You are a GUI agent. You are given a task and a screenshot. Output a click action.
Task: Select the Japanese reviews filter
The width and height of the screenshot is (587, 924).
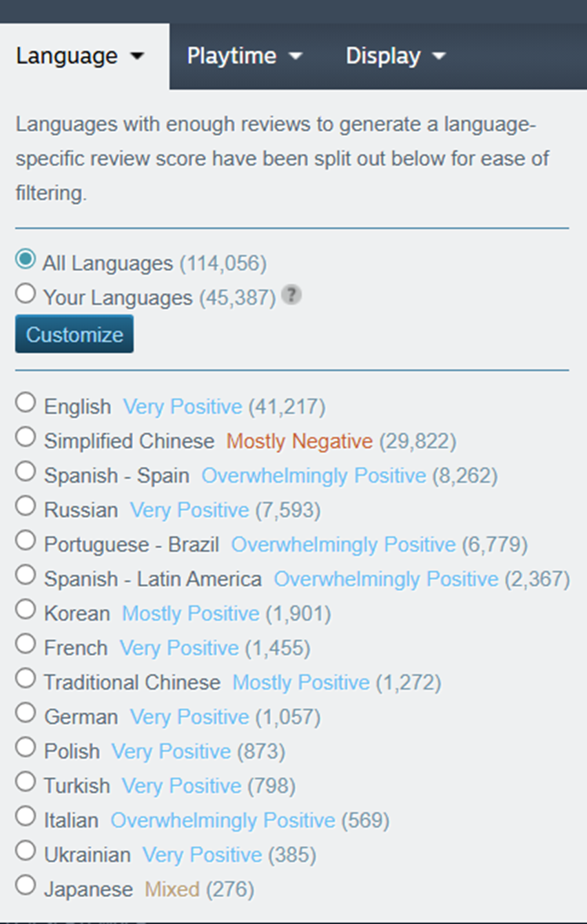tap(25, 885)
